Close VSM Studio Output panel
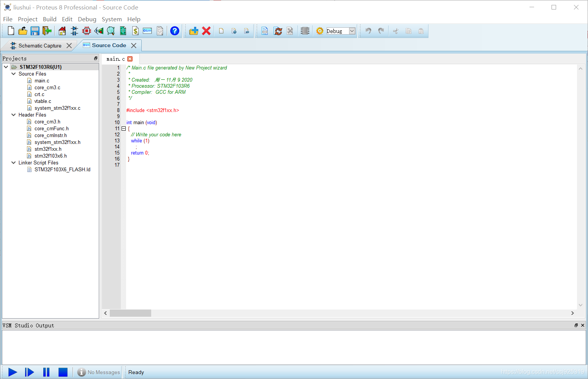The image size is (588, 379). [x=583, y=325]
